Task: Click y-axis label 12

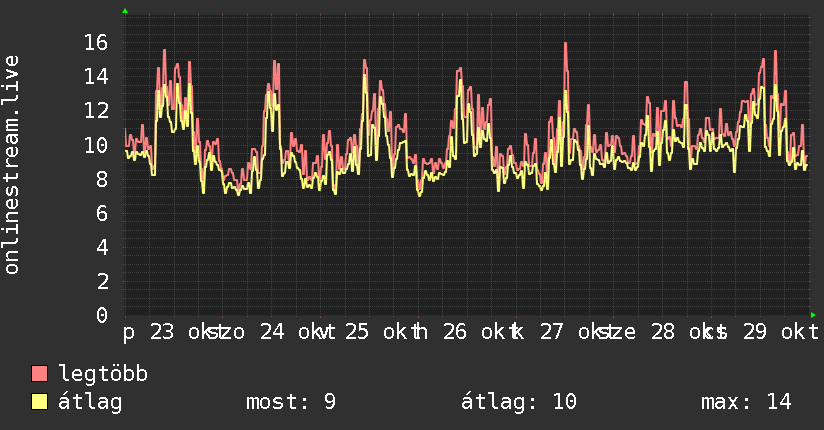Action: pos(96,110)
